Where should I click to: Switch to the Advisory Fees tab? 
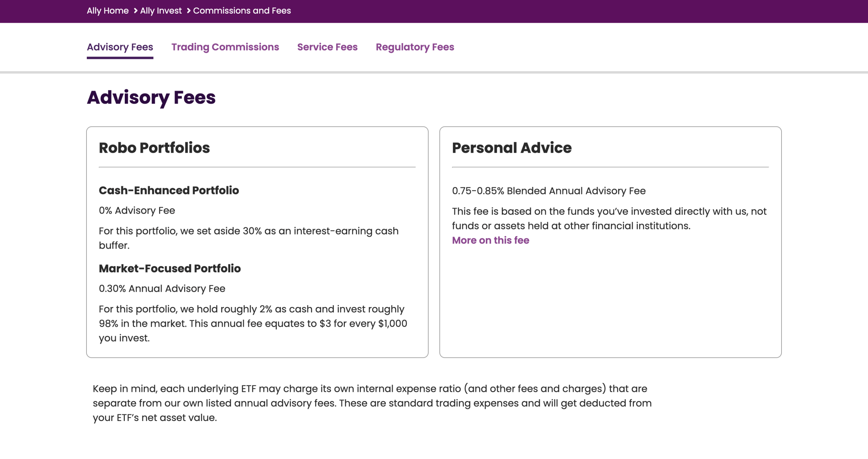point(120,47)
